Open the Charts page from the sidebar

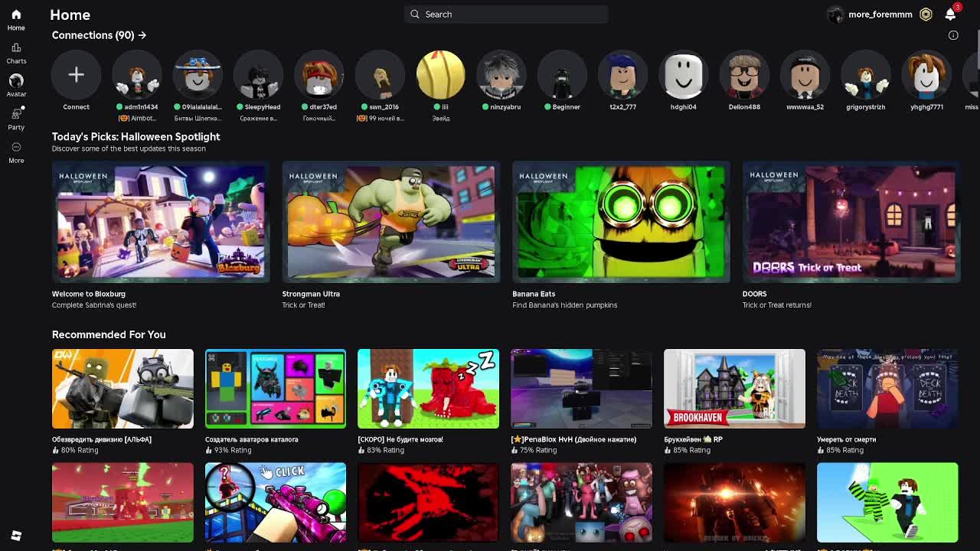16,53
